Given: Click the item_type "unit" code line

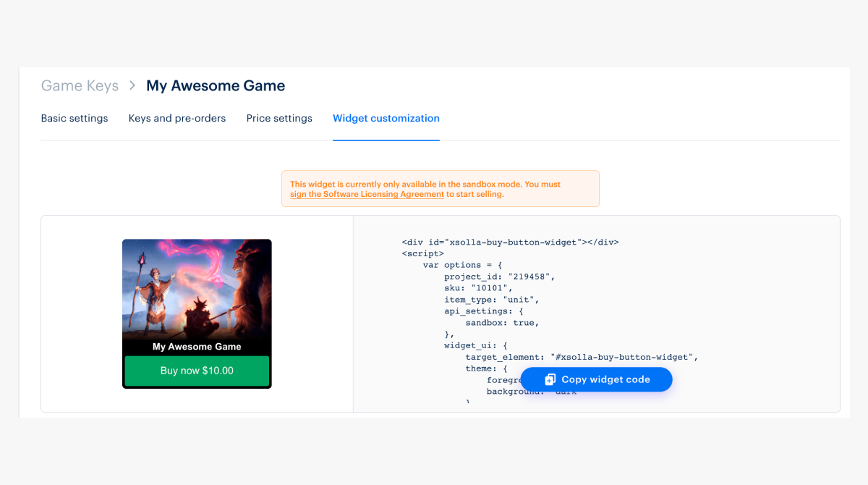Looking at the screenshot, I should click(492, 299).
